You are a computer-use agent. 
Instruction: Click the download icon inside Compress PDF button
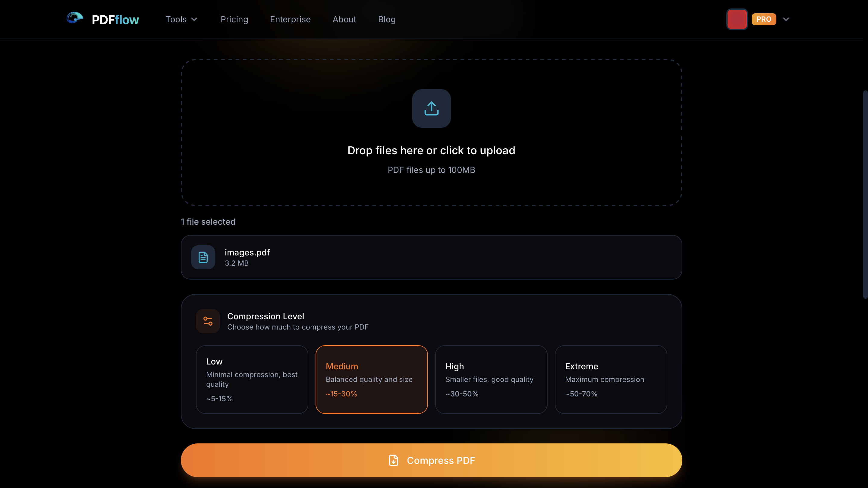point(393,460)
